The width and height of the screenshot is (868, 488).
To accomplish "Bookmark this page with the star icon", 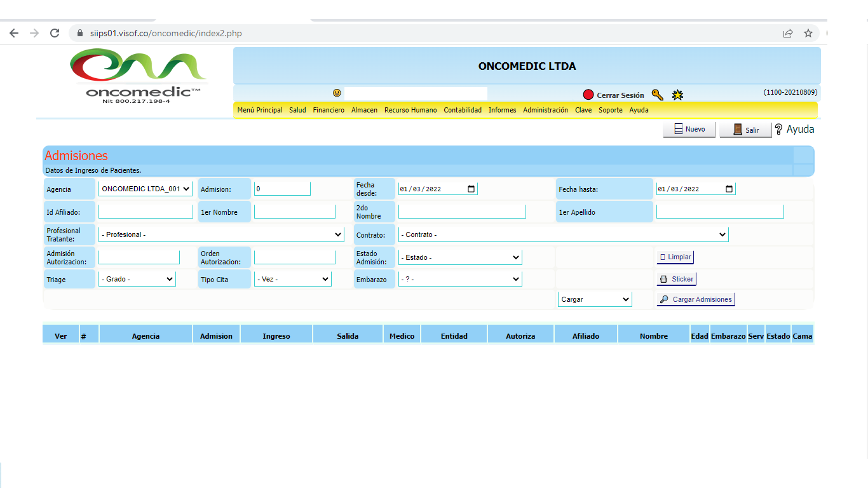I will 808,33.
